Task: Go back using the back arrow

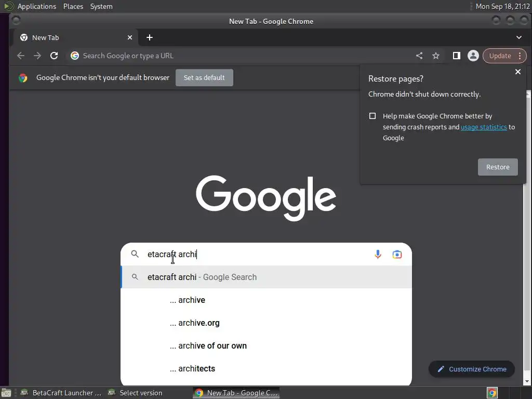Action: point(21,56)
